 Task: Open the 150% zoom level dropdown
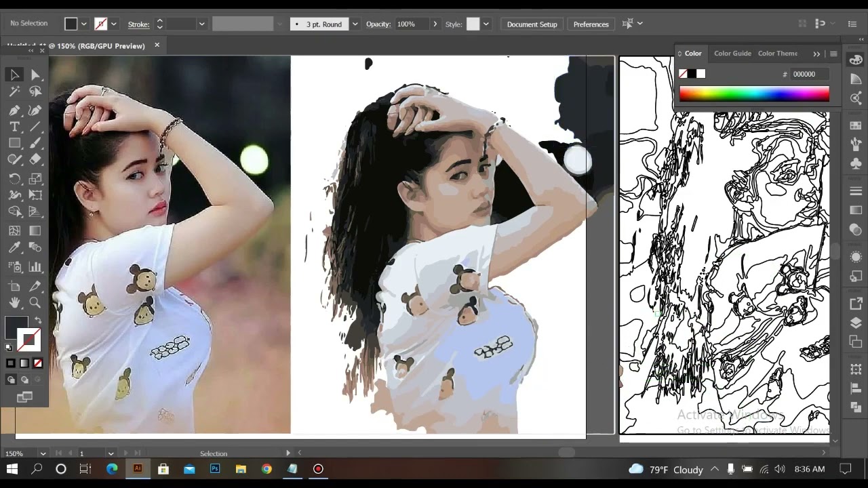pos(43,453)
